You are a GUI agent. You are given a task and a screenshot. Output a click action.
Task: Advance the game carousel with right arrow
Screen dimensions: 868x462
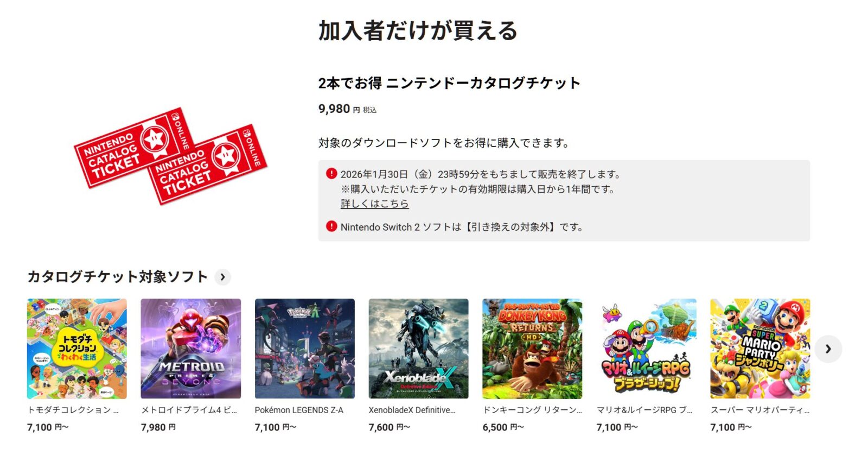click(828, 349)
